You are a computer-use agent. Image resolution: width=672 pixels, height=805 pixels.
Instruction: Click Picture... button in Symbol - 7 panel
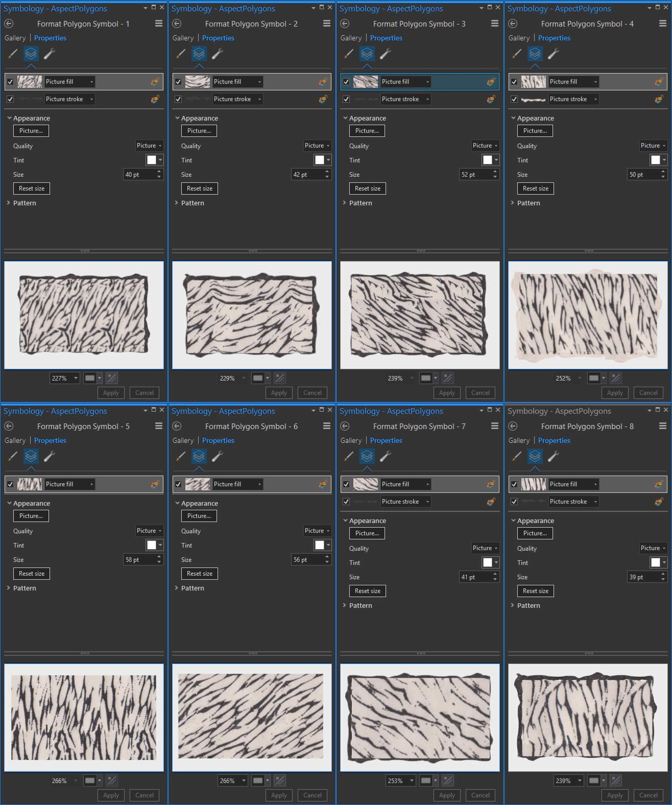pyautogui.click(x=367, y=533)
